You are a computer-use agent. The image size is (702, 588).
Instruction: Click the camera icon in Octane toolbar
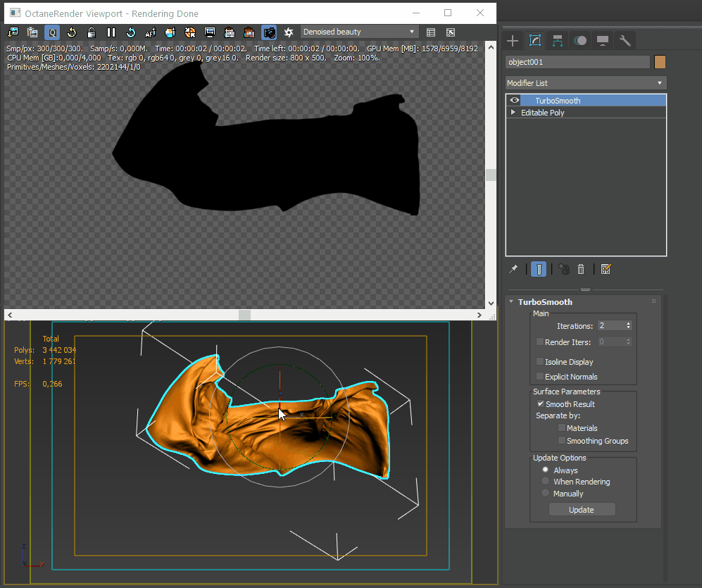click(269, 32)
